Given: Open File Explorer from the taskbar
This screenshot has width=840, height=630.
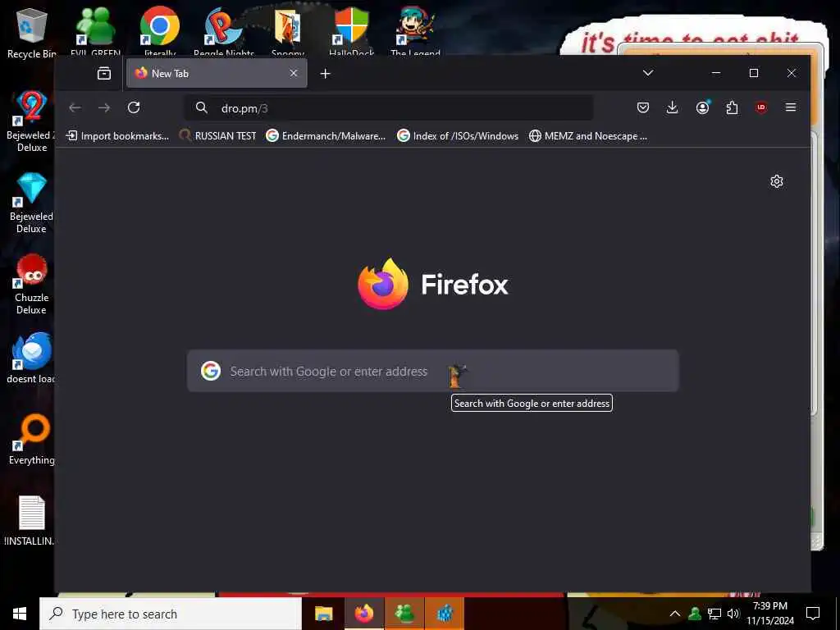Looking at the screenshot, I should click(x=323, y=614).
